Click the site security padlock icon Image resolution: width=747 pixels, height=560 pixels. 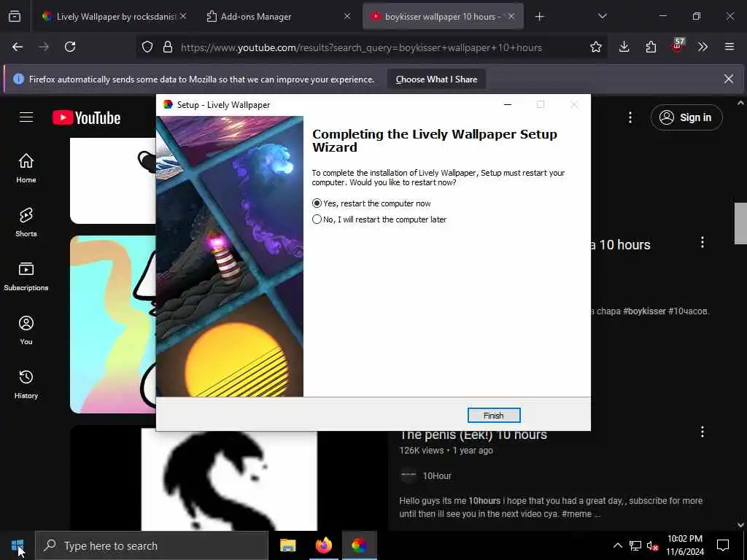tap(167, 47)
